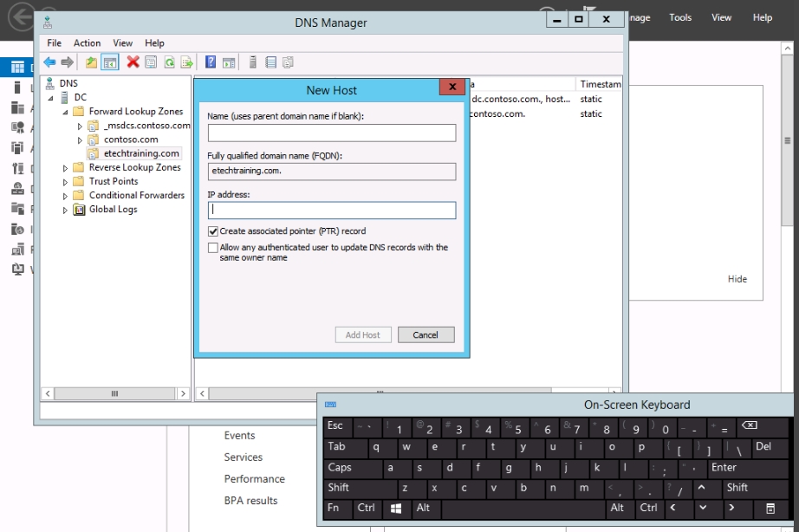
Task: Open Tools menu in Server Manager
Action: pyautogui.click(x=679, y=17)
